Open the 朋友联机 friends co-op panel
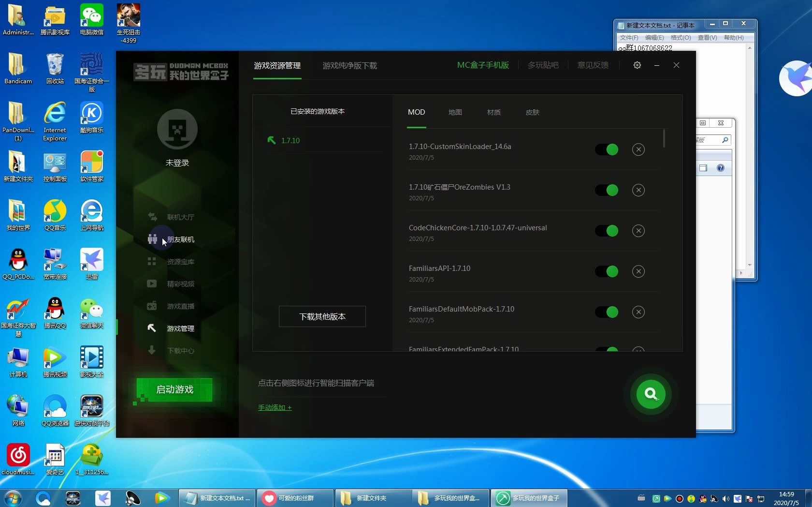Viewport: 812px width, 507px height. 180,239
